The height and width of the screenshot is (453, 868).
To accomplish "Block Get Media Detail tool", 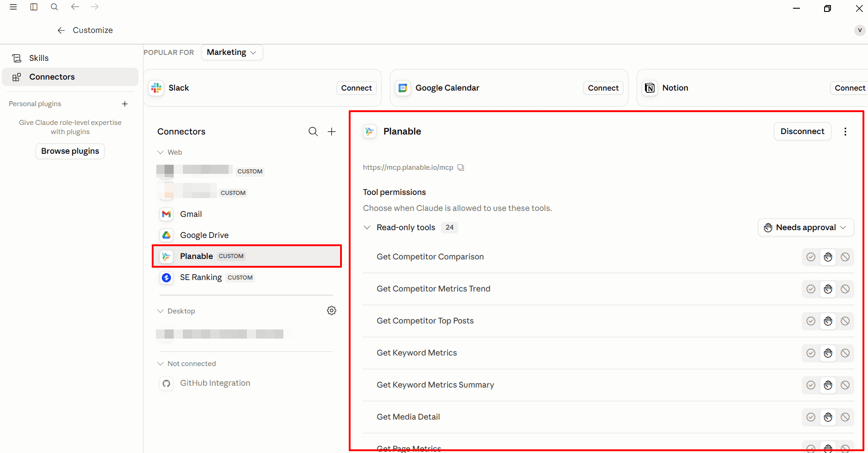I will coord(845,417).
